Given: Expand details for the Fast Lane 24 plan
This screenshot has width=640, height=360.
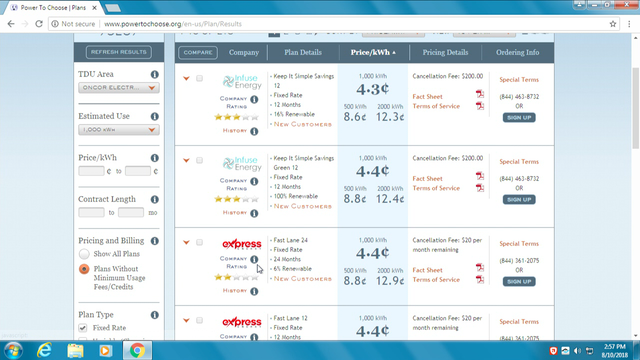Looking at the screenshot, I should tap(186, 242).
